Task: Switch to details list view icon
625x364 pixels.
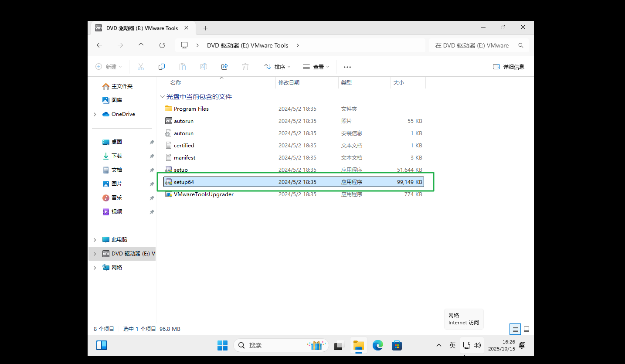Action: pyautogui.click(x=516, y=329)
